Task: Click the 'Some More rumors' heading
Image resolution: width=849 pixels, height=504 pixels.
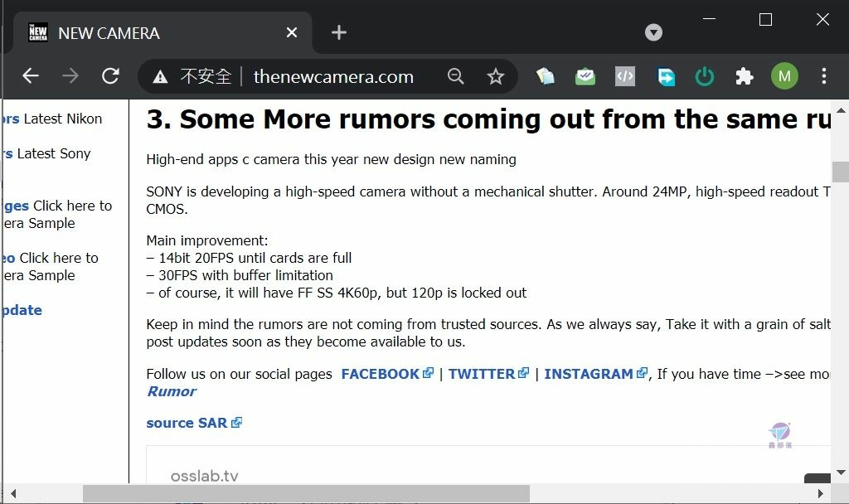Action: coord(488,119)
